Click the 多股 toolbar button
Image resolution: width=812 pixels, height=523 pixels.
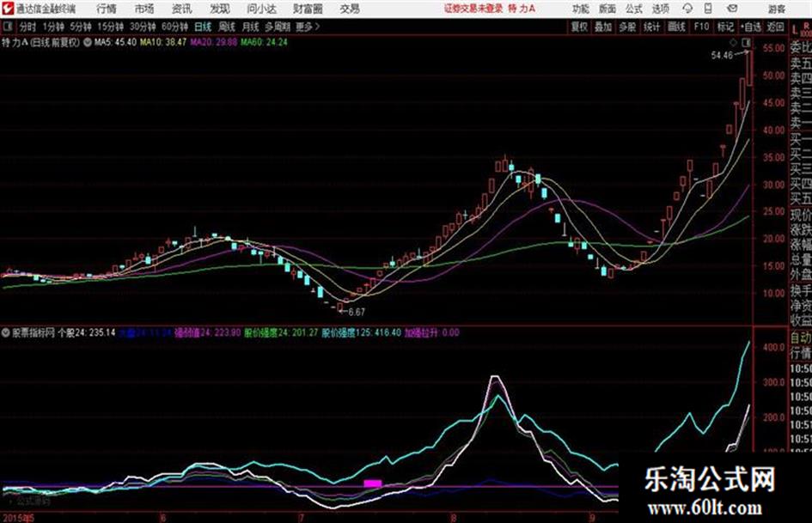[627, 27]
